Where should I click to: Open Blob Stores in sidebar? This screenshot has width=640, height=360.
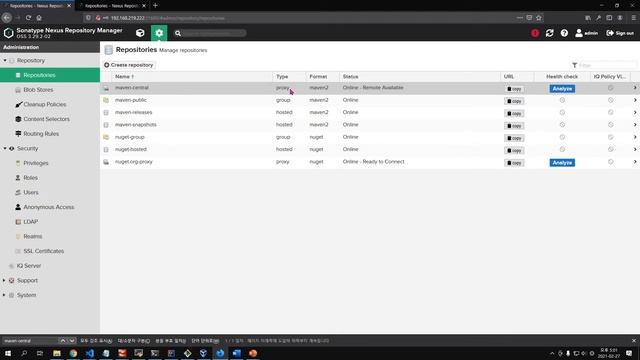click(x=38, y=90)
